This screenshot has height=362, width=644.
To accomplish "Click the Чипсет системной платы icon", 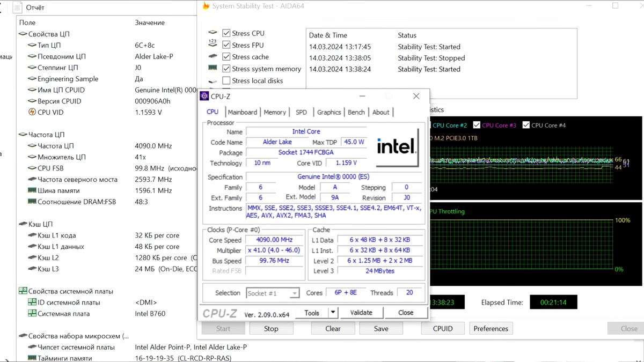I will point(32,347).
